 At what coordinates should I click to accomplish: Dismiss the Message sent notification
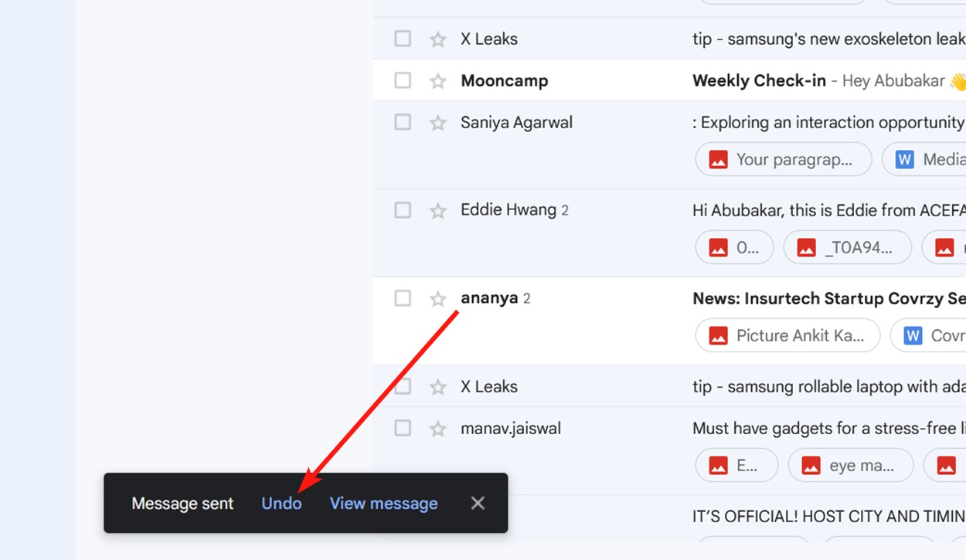(x=477, y=502)
